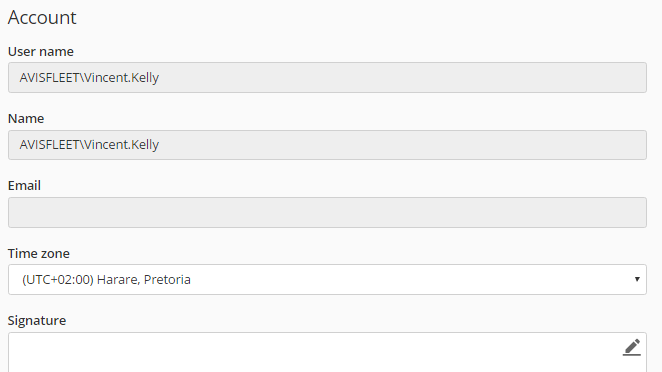Focus the User name input field
662x372 pixels.
(x=327, y=78)
